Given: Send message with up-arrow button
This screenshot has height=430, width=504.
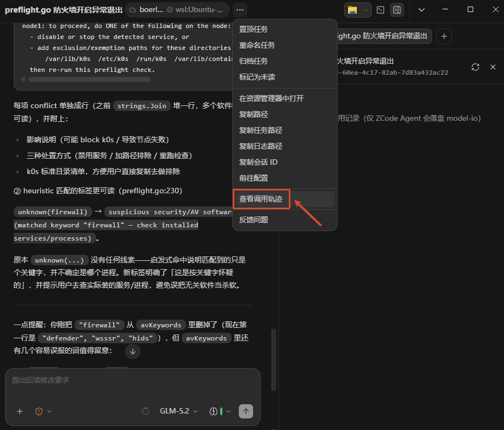Looking at the screenshot, I should pyautogui.click(x=246, y=411).
